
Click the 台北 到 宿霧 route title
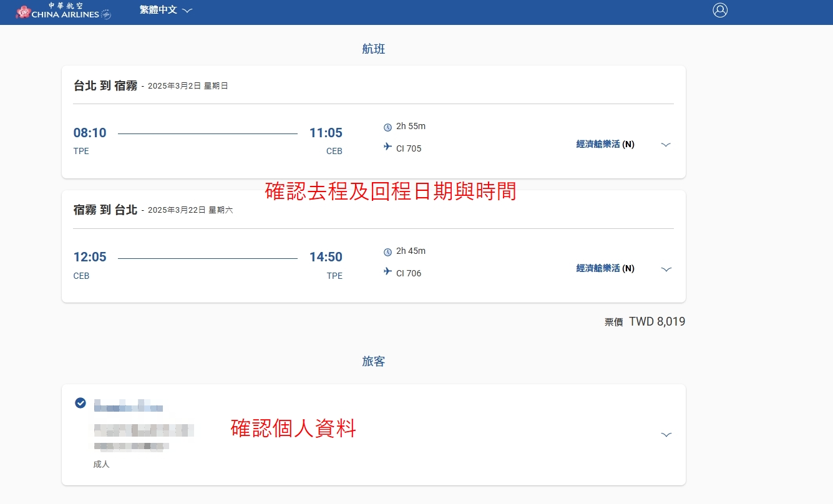click(x=105, y=86)
